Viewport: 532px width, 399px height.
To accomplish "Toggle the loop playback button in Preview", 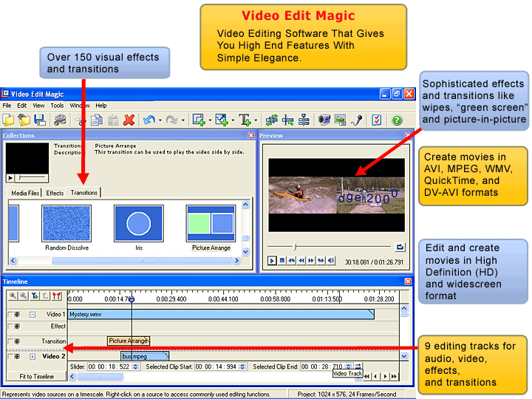I will 400,247.
